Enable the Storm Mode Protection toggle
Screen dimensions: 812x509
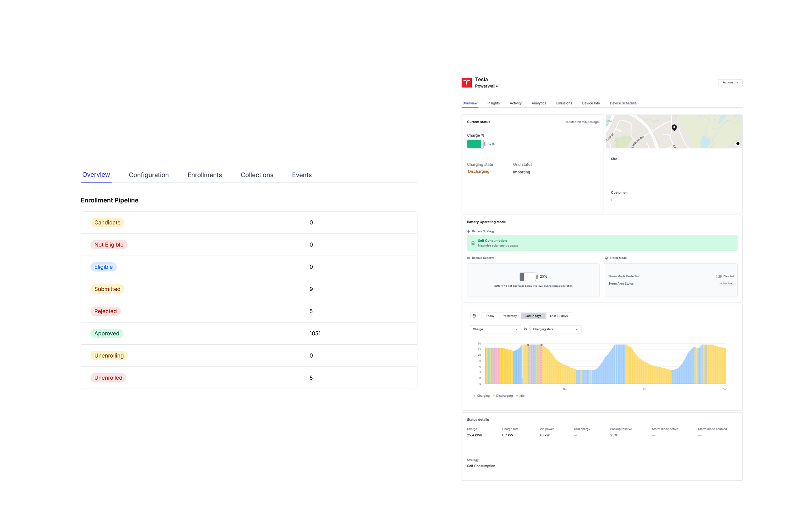tap(718, 276)
